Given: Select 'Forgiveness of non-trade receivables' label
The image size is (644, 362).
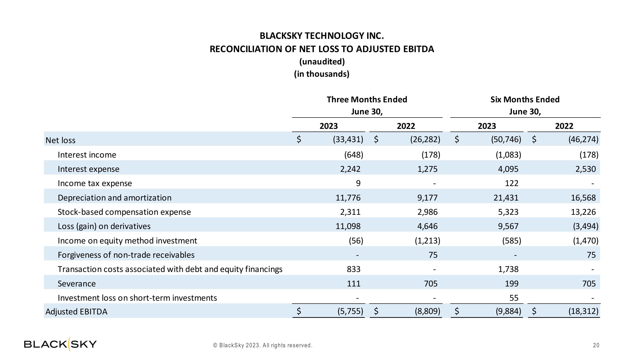Looking at the screenshot, I should point(126,255).
